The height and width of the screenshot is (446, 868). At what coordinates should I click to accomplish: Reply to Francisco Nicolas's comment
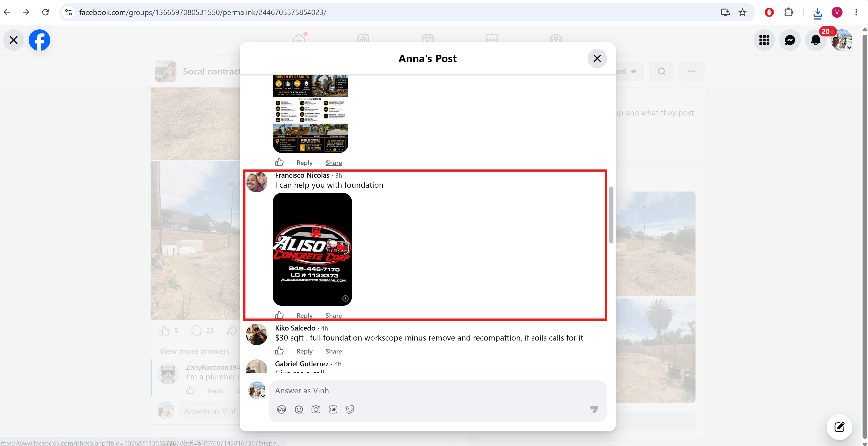pos(304,315)
